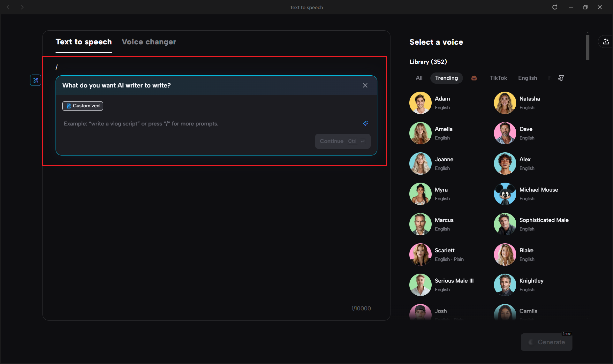Toggle the Trending voice filter
613x364 pixels.
[446, 78]
